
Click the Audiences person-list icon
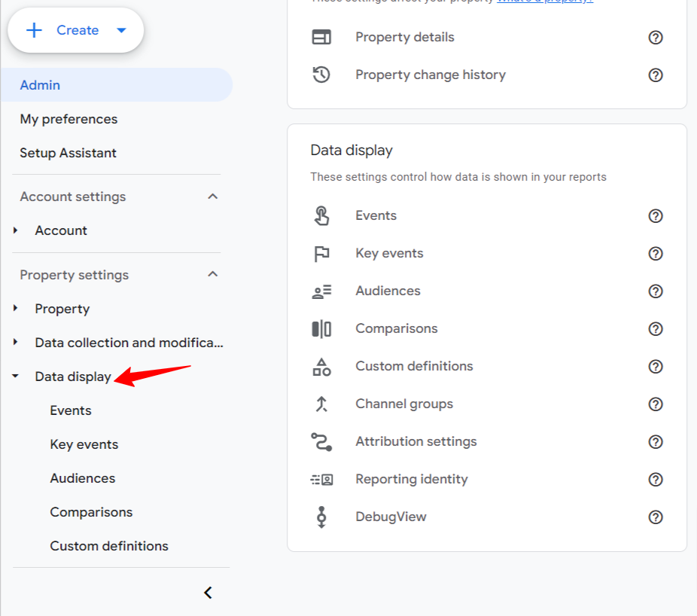(321, 291)
